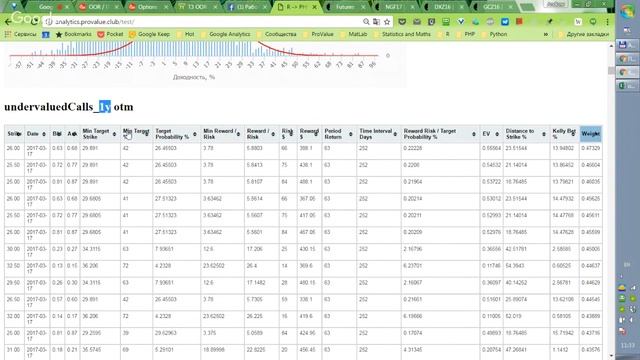The width and height of the screenshot is (640, 360).
Task: Open the MatLab bookmarks folder
Action: click(x=354, y=34)
